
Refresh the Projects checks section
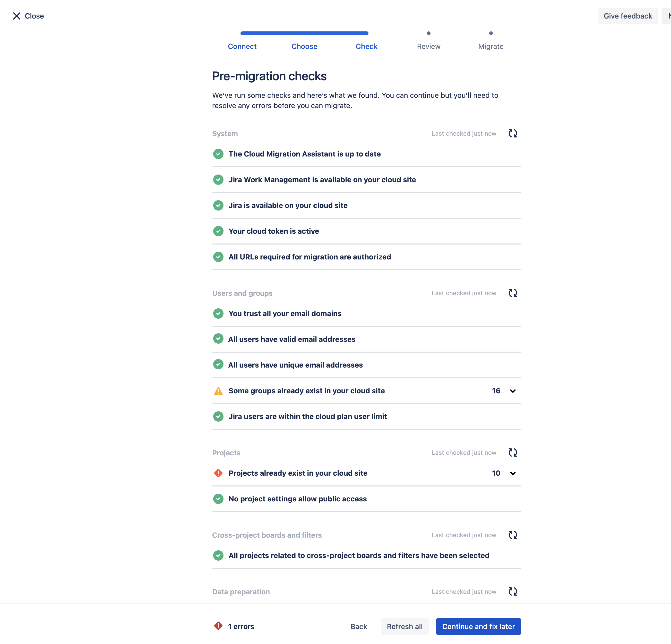[x=512, y=452]
